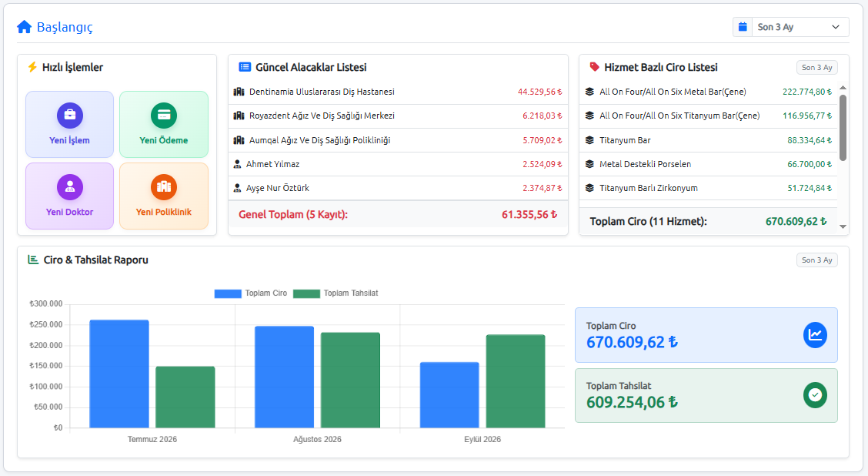Click the Toplam Ciro 670.609,62 ₺ list total
The image size is (868, 476).
tap(796, 221)
